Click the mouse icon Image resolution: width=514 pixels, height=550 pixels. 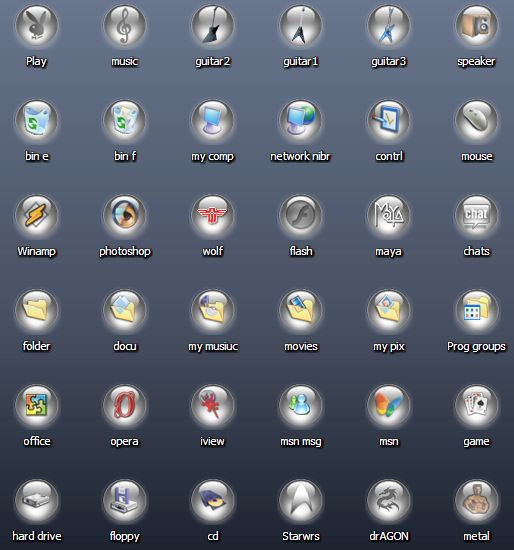tap(477, 121)
